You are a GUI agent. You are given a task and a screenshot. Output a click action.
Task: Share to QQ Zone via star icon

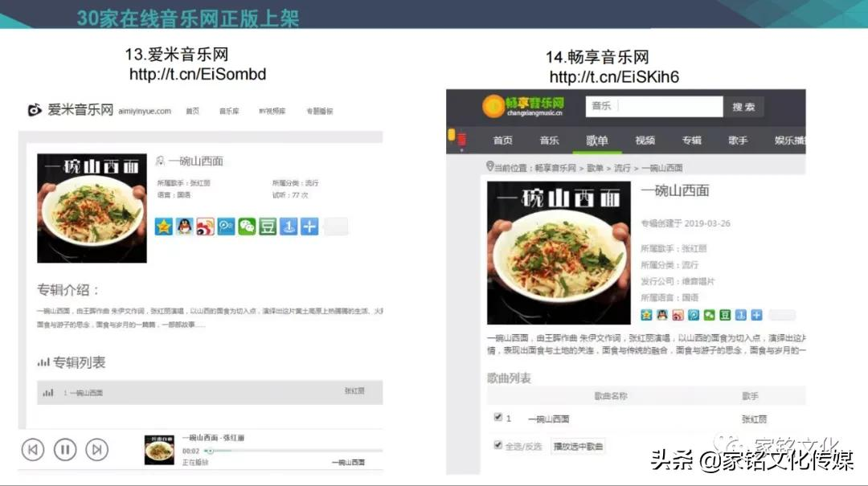pos(163,227)
